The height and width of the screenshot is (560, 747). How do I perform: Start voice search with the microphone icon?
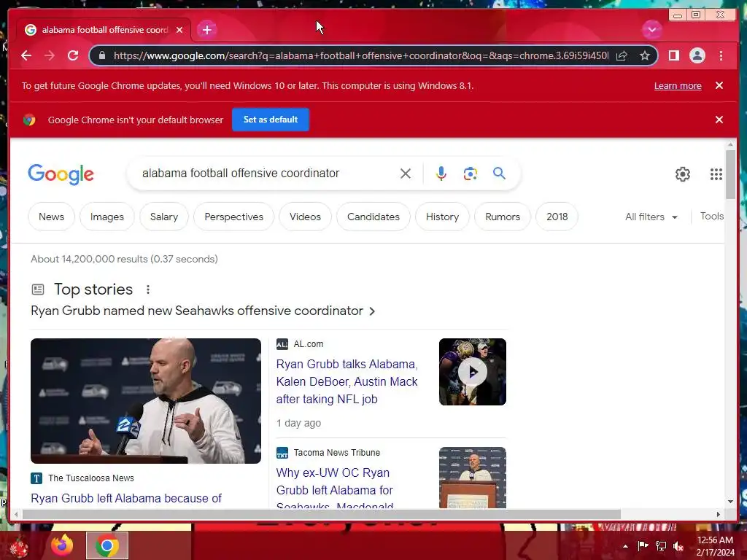[x=441, y=174]
